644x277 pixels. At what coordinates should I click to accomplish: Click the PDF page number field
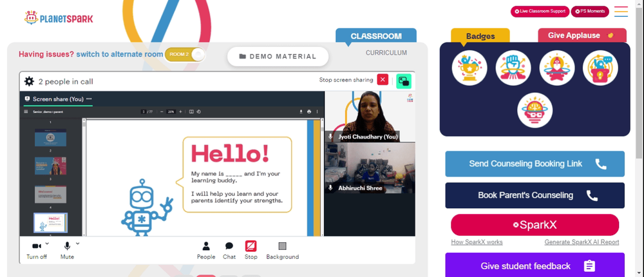tap(144, 111)
